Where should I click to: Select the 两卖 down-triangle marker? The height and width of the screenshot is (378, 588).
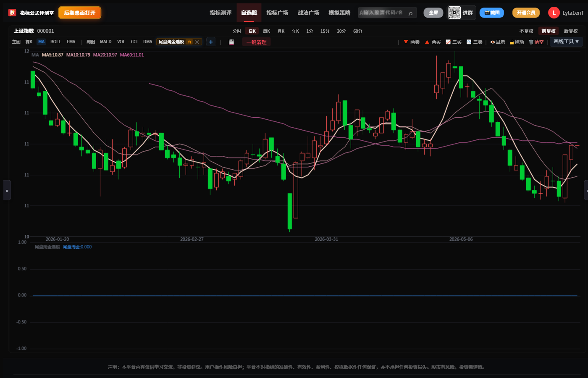412,42
